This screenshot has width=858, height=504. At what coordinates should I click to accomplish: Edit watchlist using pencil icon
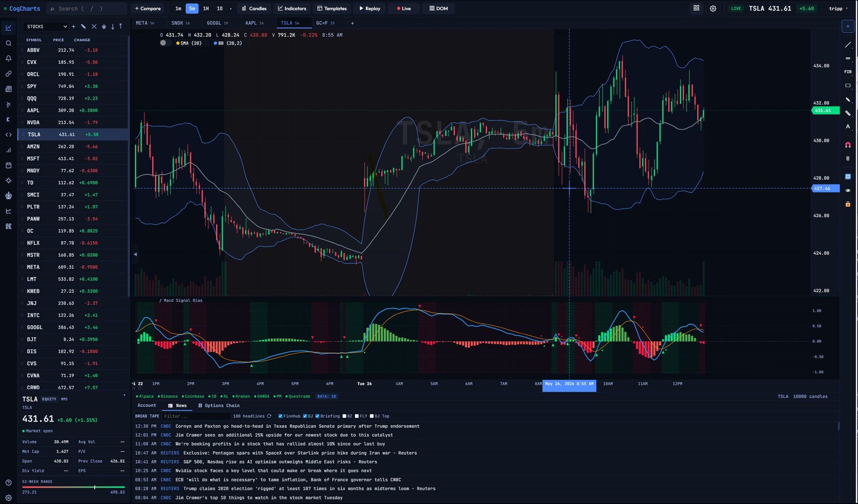pyautogui.click(x=83, y=26)
